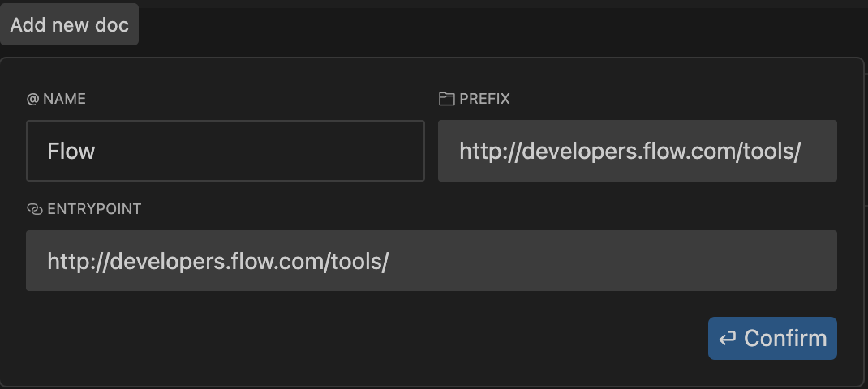Click the URL text inside the Prefix field
The image size is (868, 389).
coord(630,151)
